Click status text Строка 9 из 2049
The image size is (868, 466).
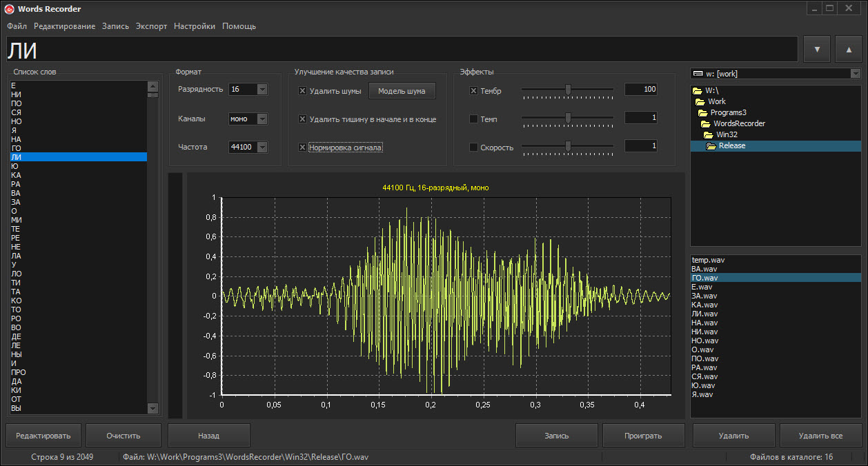point(62,457)
